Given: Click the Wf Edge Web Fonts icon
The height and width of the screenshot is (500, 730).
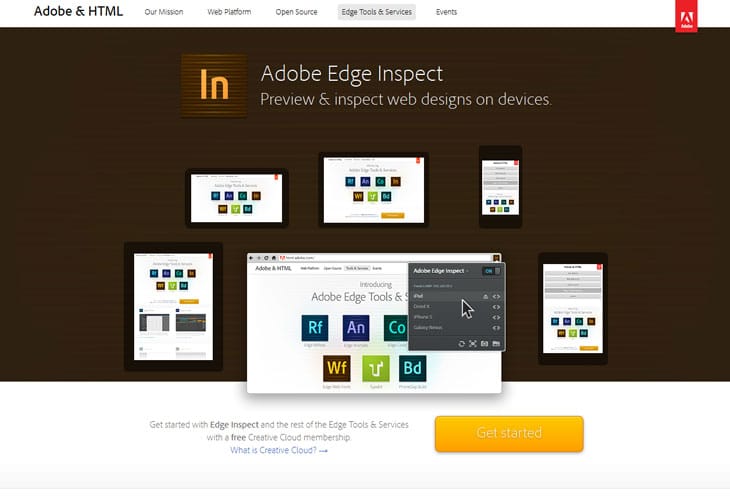Looking at the screenshot, I should [x=337, y=368].
